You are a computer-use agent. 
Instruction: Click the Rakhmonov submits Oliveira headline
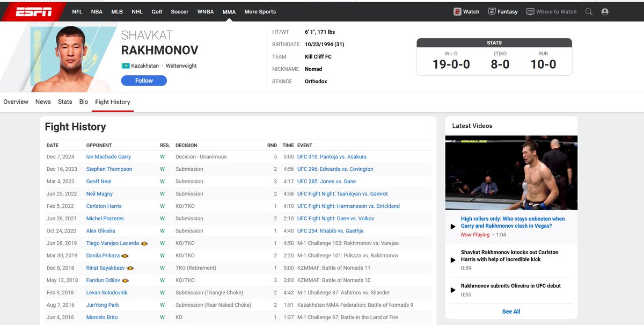[x=511, y=286]
